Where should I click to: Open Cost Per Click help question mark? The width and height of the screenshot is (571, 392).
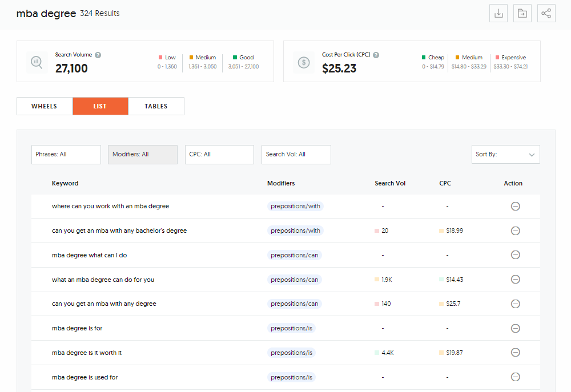376,55
